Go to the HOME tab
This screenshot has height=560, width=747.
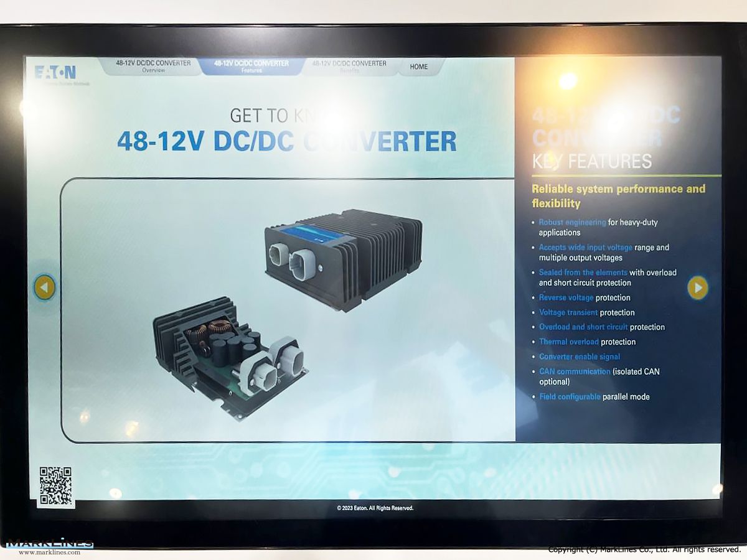[x=419, y=67]
